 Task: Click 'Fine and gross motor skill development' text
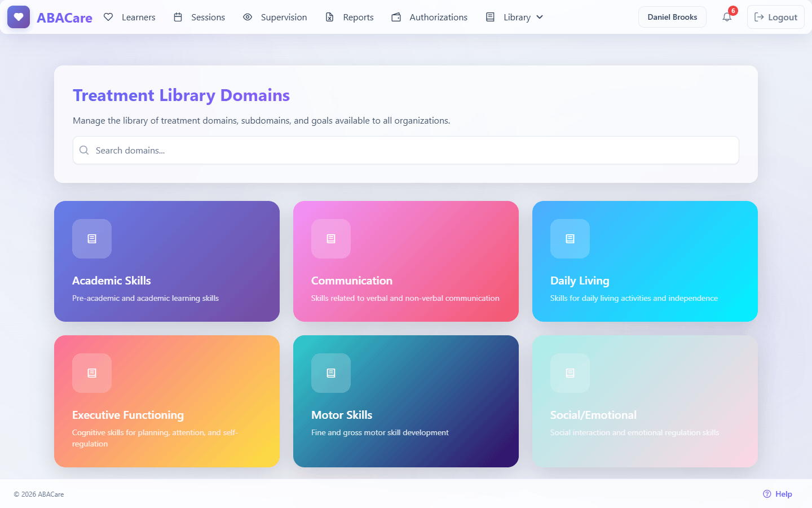(x=380, y=432)
